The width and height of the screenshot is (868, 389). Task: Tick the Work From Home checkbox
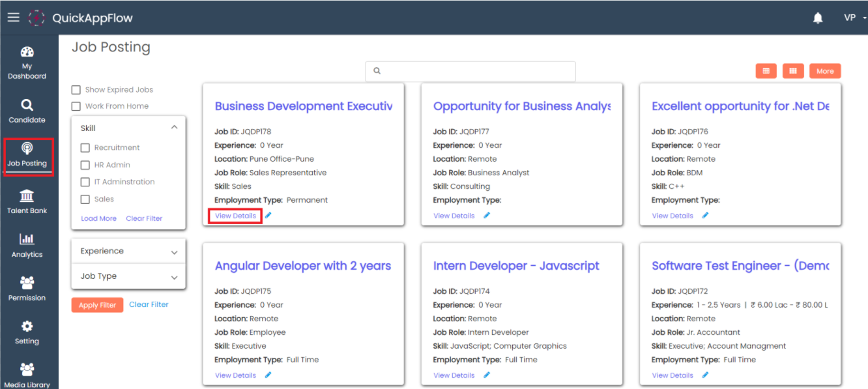(76, 106)
